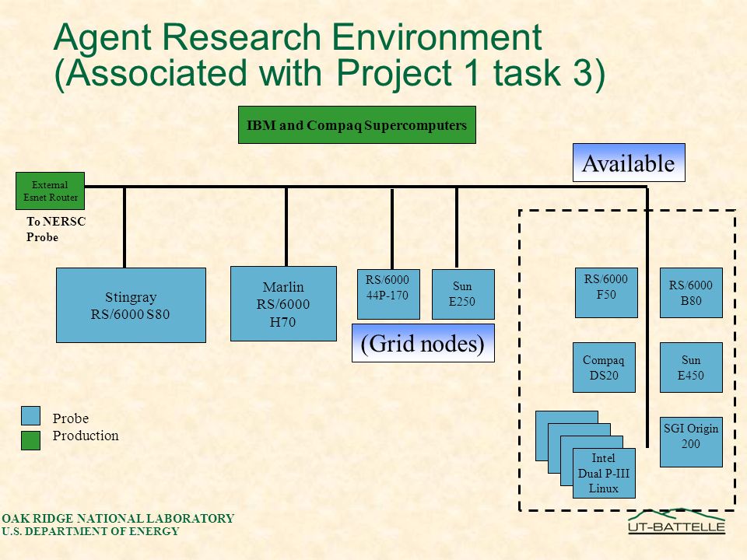747x560 pixels.
Task: Click the subtitle '(Associated with Project 1 task 3)'
Action: pos(330,74)
